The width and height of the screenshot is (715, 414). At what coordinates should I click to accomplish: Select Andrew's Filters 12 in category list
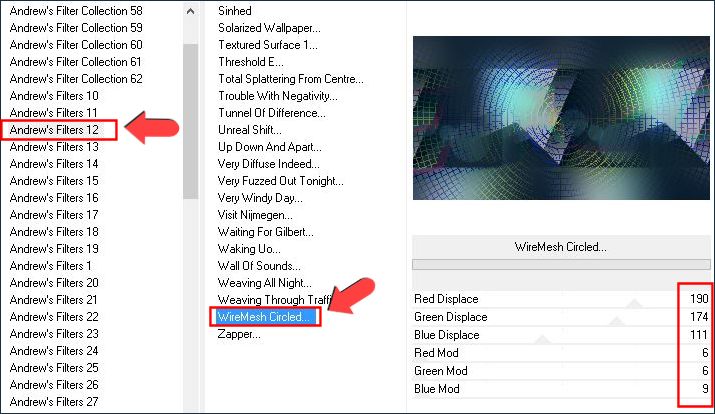point(54,130)
